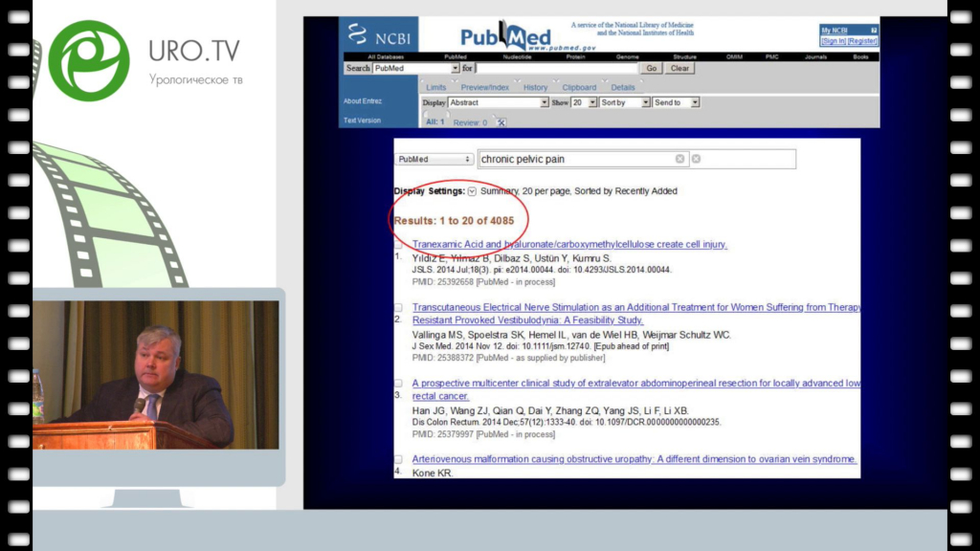The image size is (980, 551).
Task: Open the Arteriovenous malformation article link
Action: (x=634, y=459)
